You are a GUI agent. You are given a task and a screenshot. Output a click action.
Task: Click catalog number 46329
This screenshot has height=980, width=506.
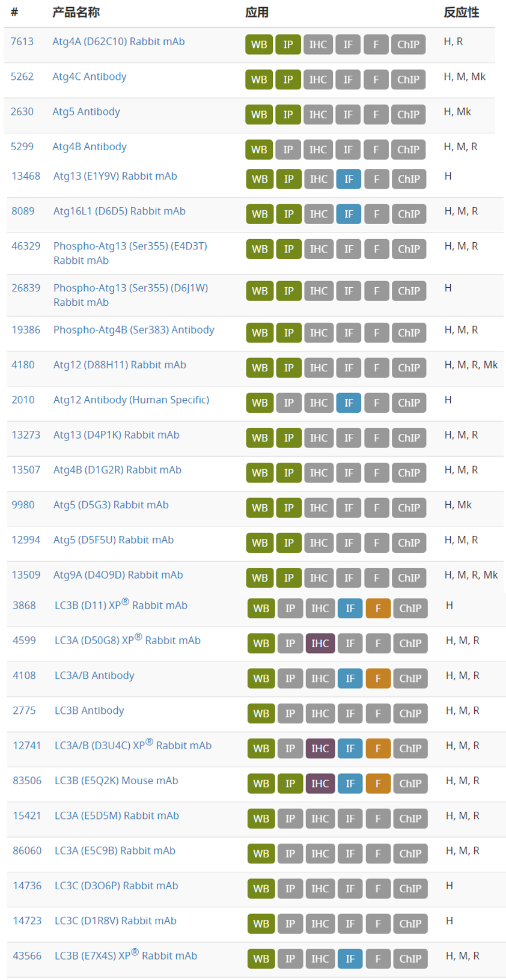[26, 246]
